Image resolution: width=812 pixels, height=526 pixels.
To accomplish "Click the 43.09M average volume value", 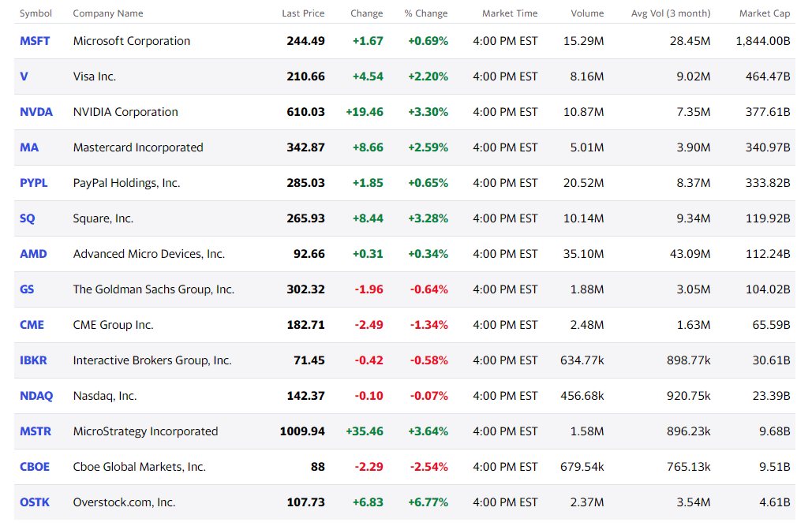I will pos(690,254).
